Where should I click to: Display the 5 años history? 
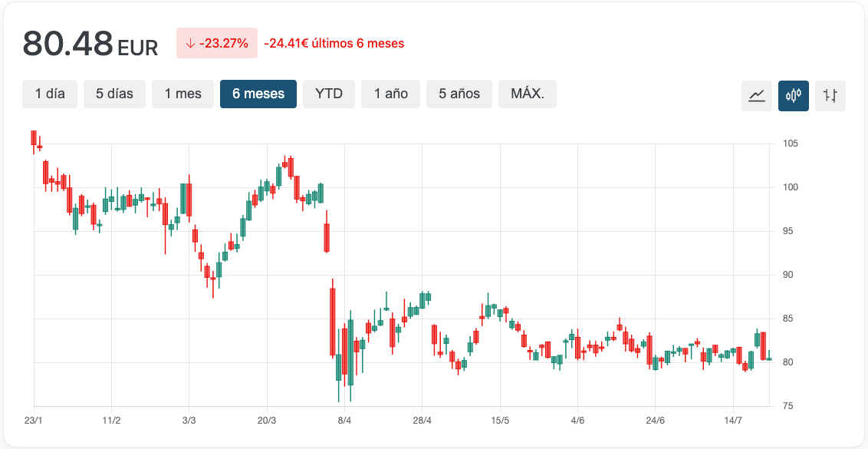[459, 94]
